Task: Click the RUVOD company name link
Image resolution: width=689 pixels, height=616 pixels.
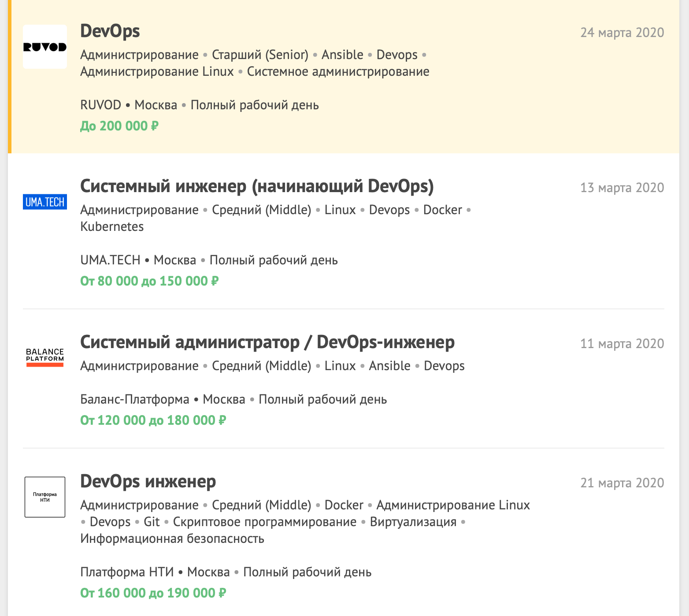Action: click(x=100, y=105)
